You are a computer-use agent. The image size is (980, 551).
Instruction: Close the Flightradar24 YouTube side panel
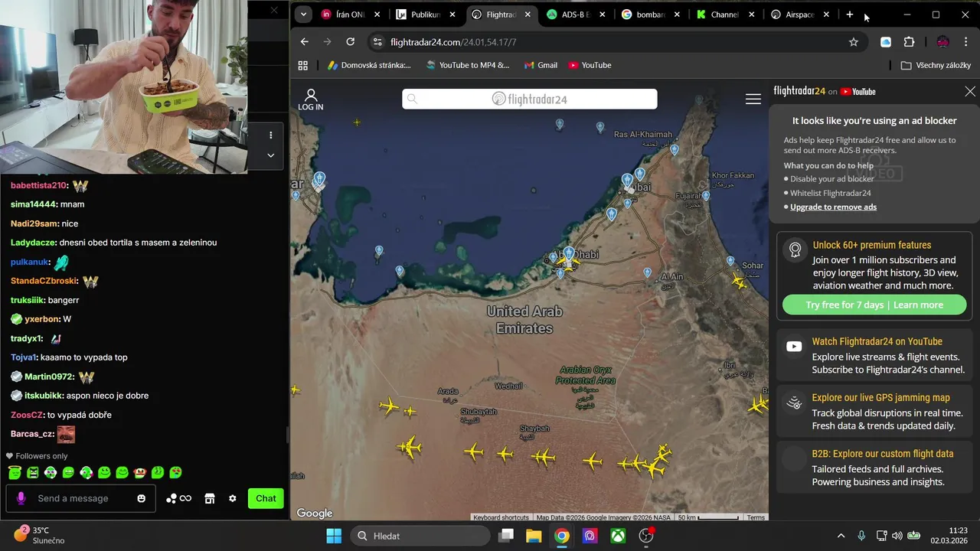[970, 91]
